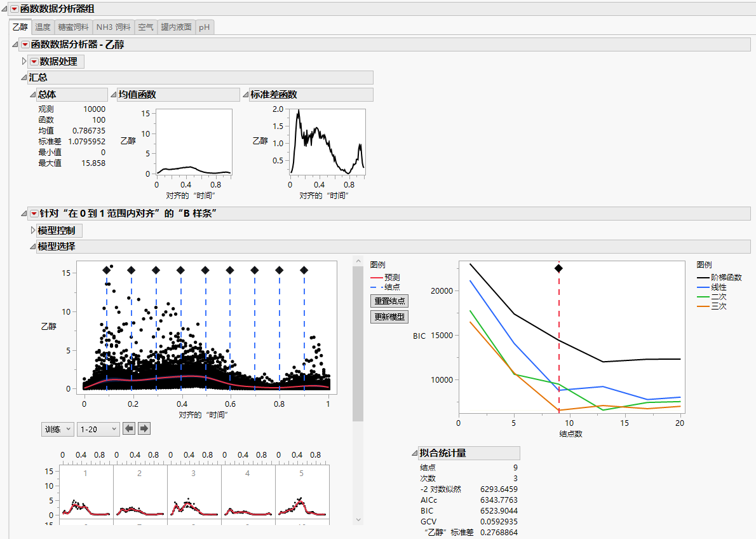Switch to the 温度 tab
Viewport: 756px width, 539px height.
43,27
